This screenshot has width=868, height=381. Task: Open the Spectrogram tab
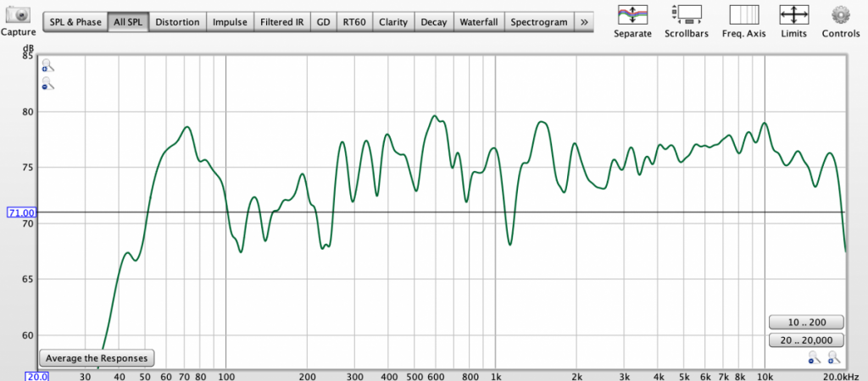[539, 22]
